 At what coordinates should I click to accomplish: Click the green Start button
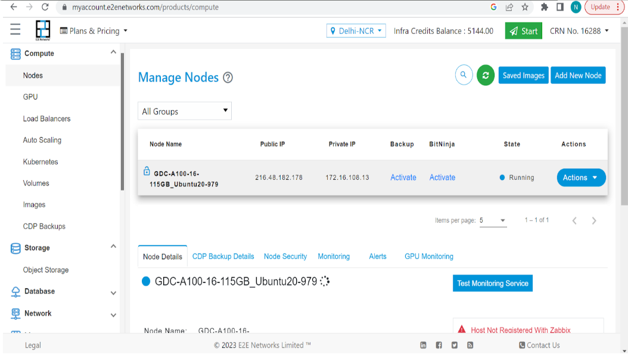click(x=524, y=31)
